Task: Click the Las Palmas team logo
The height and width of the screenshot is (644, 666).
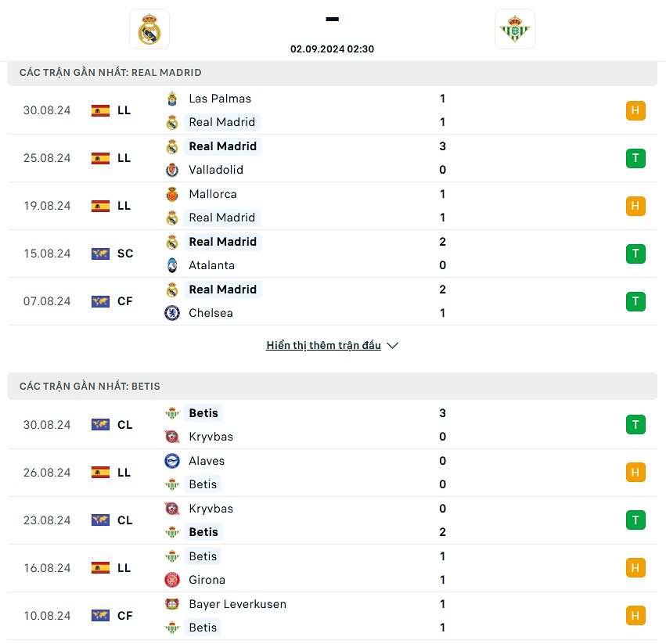Action: click(173, 99)
